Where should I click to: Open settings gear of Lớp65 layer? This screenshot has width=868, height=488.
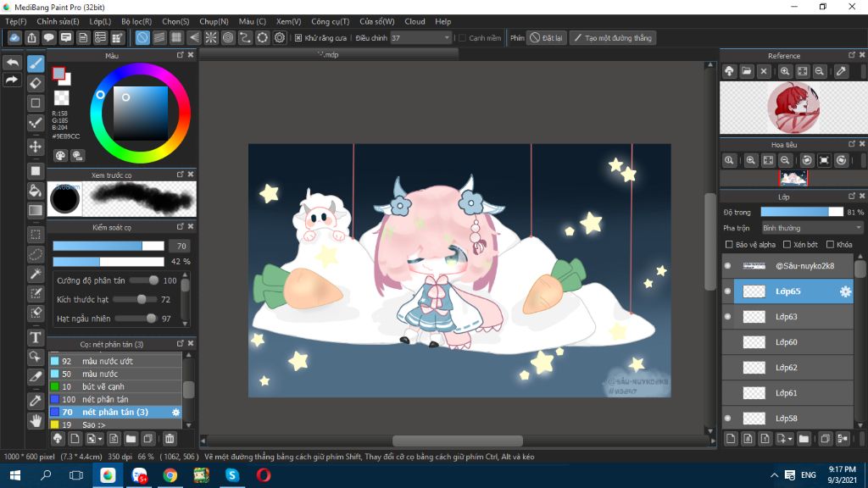pyautogui.click(x=845, y=291)
